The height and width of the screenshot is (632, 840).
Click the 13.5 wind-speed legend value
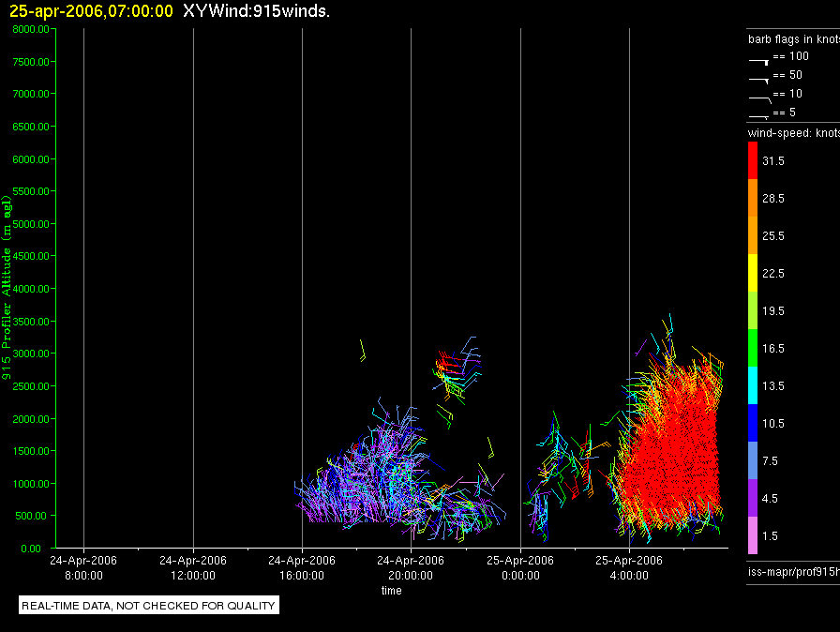(773, 386)
